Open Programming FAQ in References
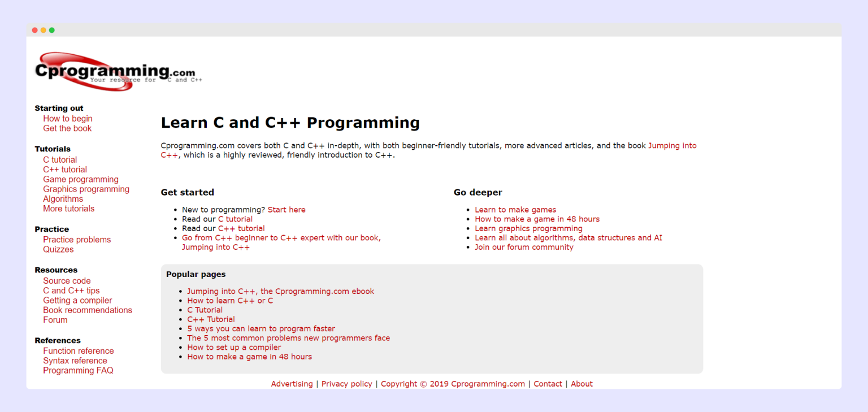Image resolution: width=868 pixels, height=412 pixels. point(78,370)
